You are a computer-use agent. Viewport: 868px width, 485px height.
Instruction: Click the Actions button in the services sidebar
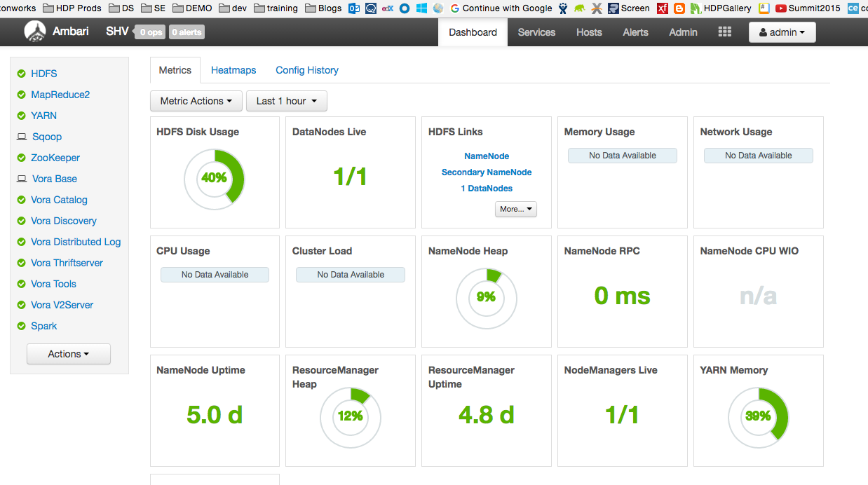(68, 354)
